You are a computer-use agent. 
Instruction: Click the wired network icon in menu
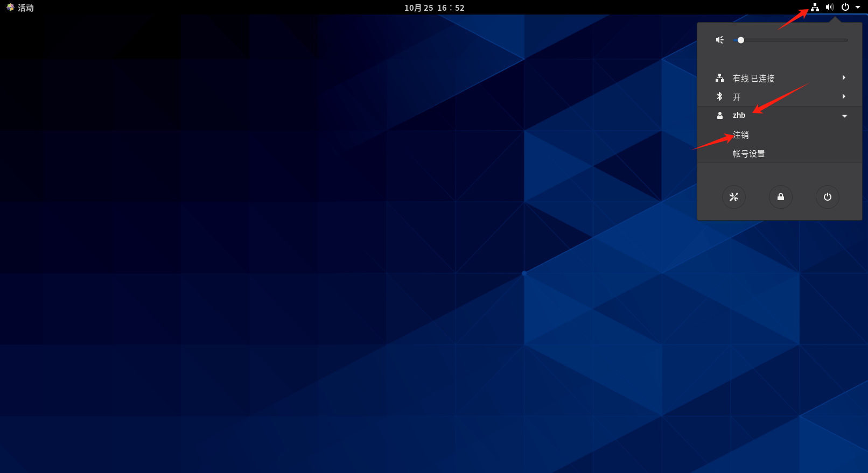coord(719,78)
